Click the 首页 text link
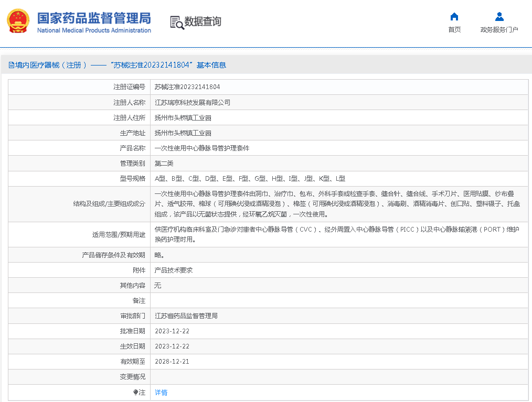 (454, 30)
